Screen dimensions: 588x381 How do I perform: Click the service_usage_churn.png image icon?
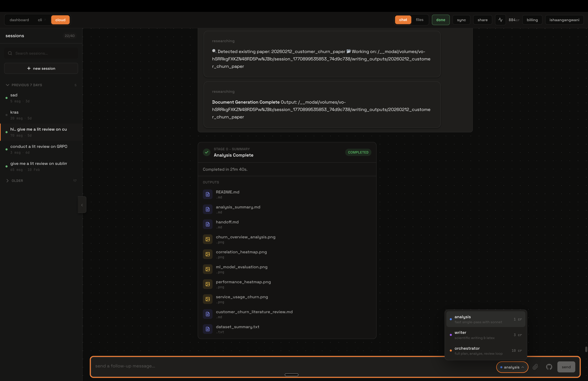[x=208, y=299]
